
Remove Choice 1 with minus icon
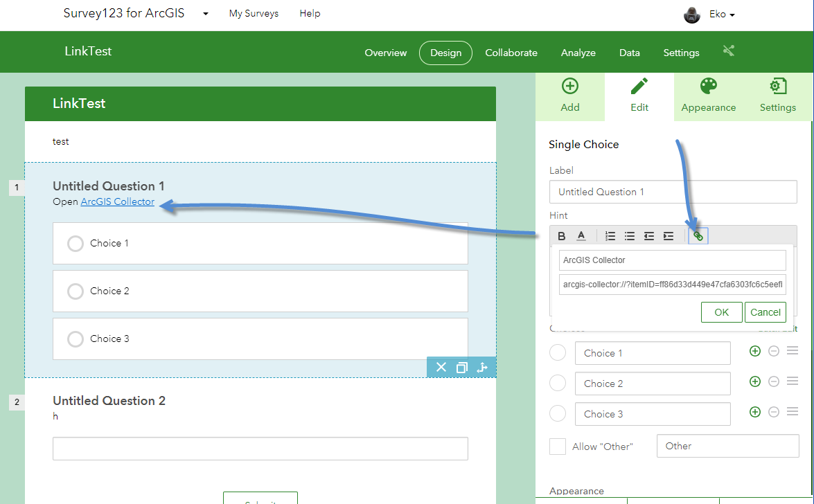coord(774,352)
